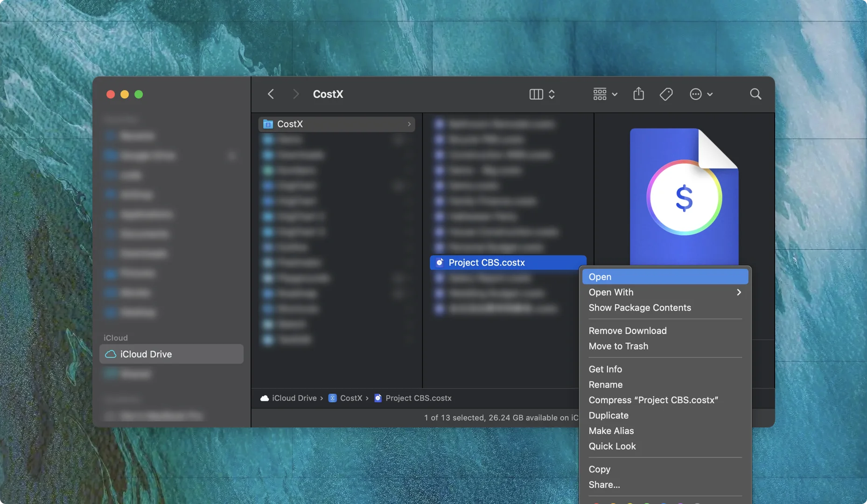Choose Show Package Contents from context menu
Image resolution: width=867 pixels, height=504 pixels.
click(640, 308)
